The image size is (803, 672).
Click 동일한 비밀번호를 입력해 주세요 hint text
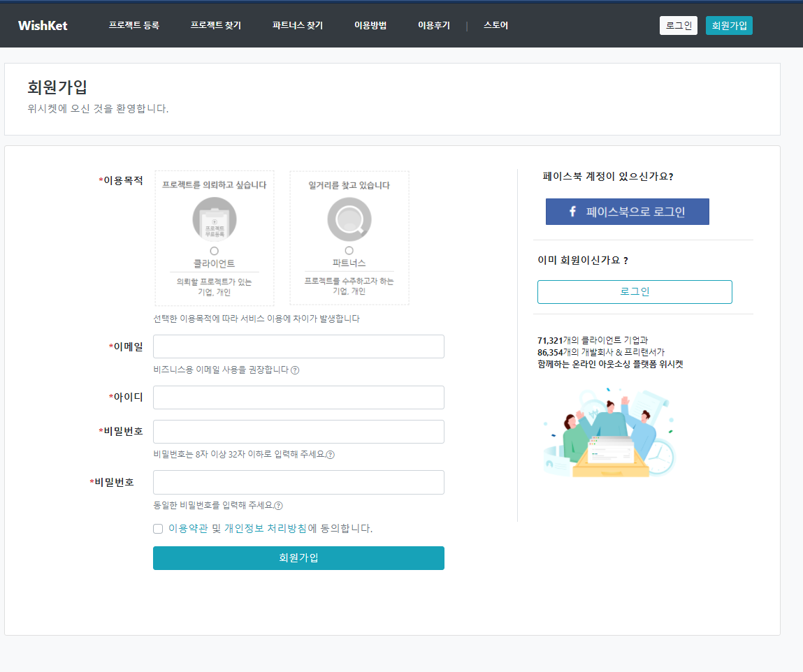[x=213, y=505]
